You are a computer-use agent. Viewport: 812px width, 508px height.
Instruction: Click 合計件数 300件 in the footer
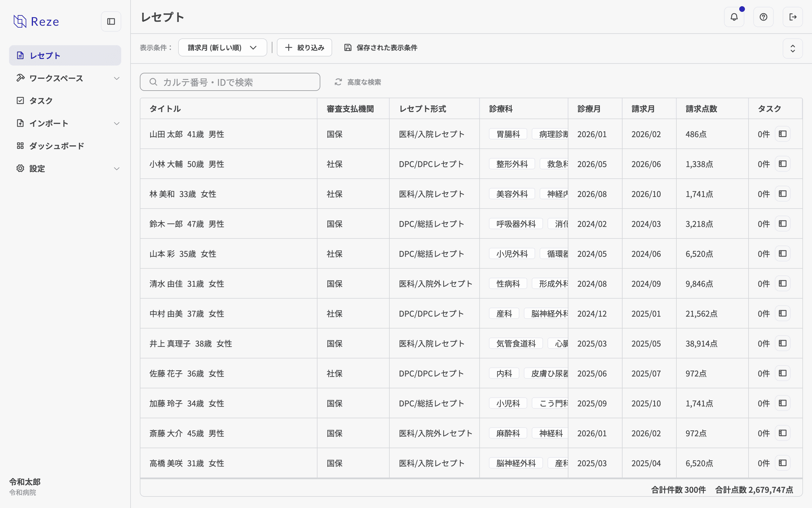click(x=678, y=490)
